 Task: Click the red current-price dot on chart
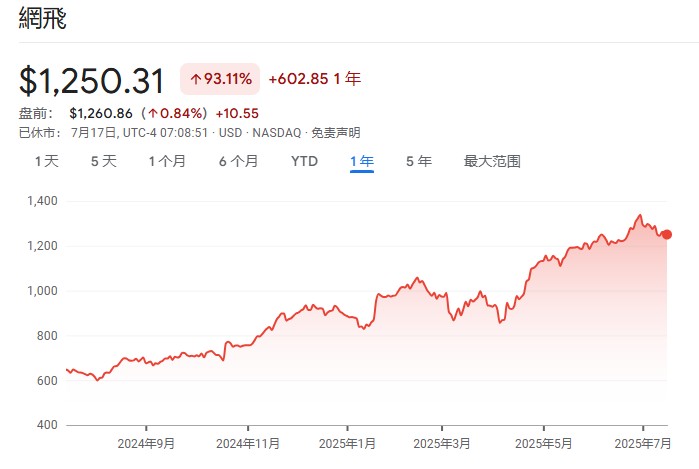[x=666, y=234]
